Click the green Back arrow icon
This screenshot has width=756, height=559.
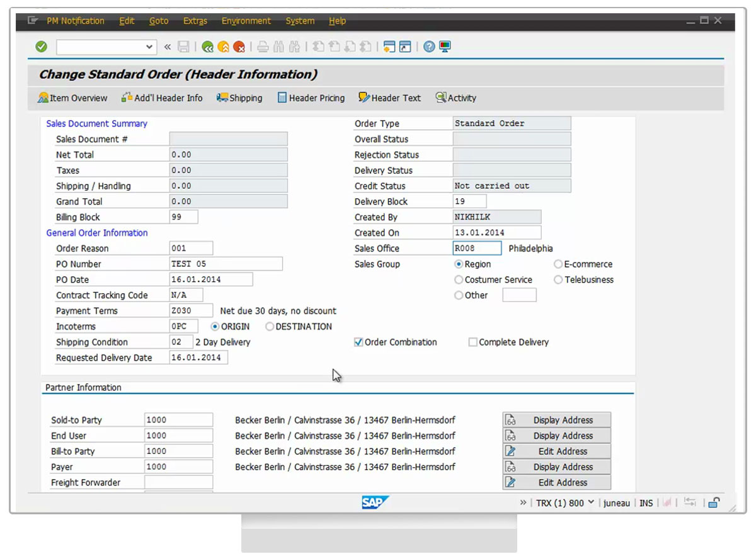pos(207,47)
